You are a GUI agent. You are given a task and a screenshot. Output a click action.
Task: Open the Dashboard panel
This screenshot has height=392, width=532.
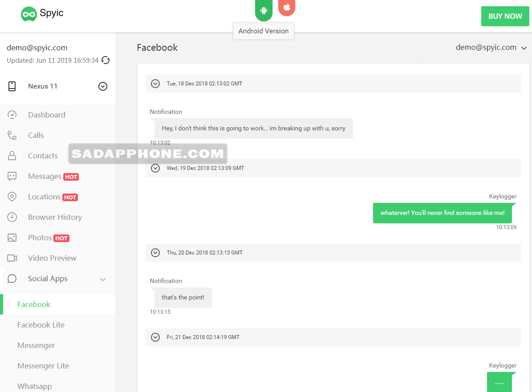click(x=12, y=114)
